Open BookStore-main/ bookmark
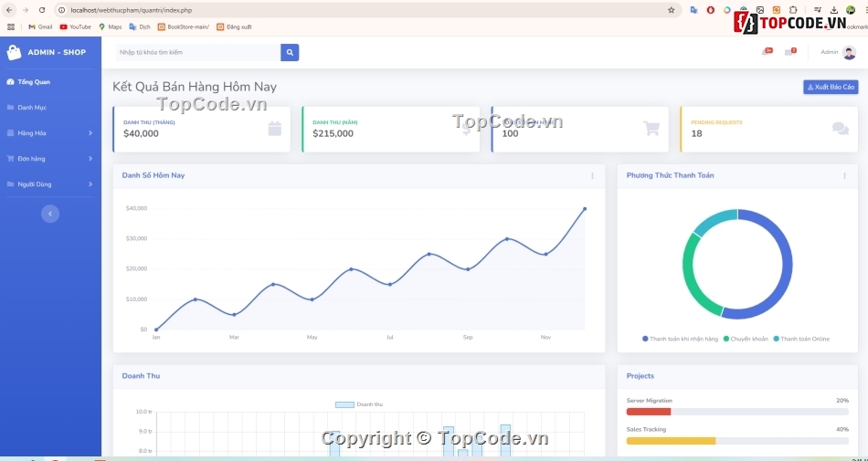 [x=184, y=26]
